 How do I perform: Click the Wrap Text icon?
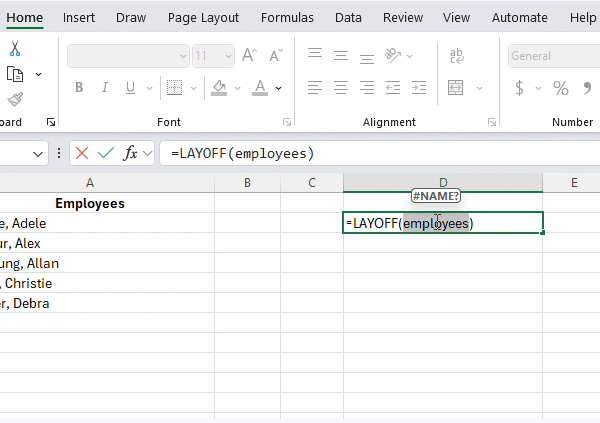point(456,56)
